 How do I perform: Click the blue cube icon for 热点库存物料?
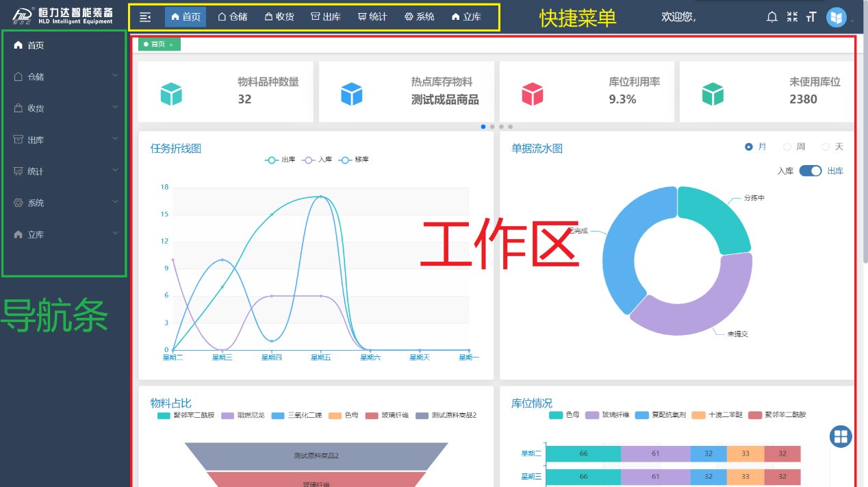click(351, 94)
